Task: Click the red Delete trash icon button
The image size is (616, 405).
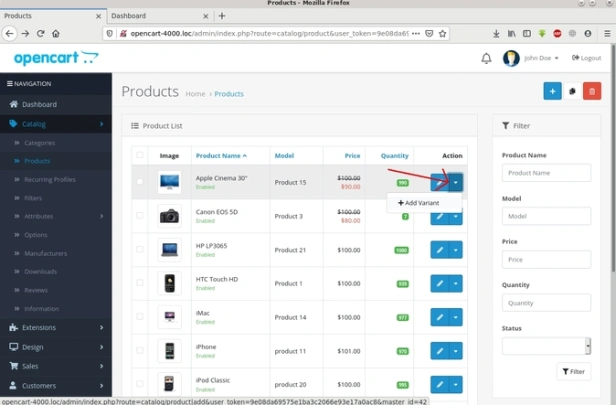Action: 592,91
